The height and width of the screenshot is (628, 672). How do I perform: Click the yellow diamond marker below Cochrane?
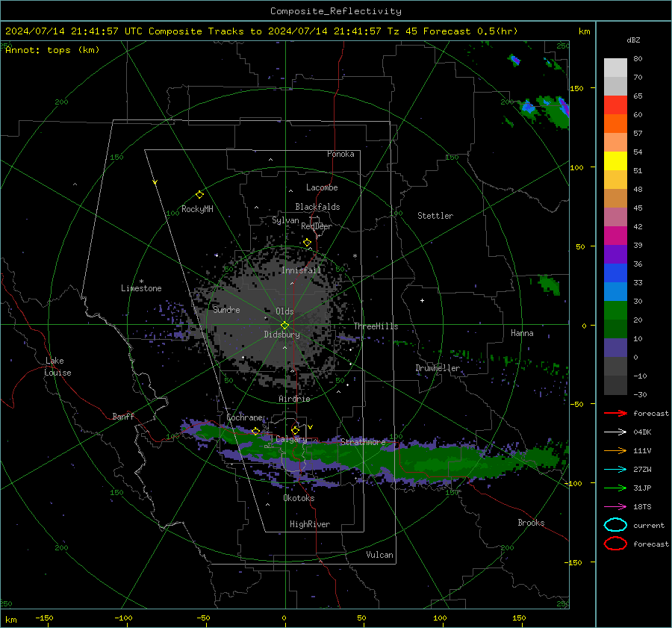256,431
